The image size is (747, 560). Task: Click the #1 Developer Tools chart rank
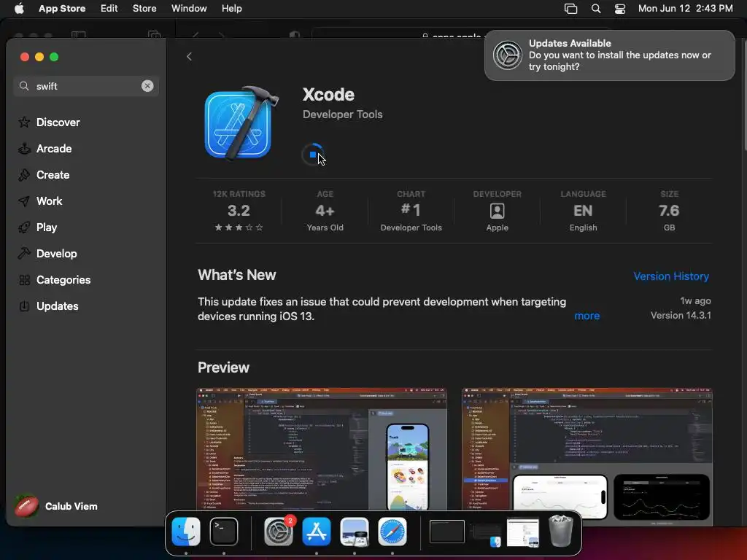(411, 211)
